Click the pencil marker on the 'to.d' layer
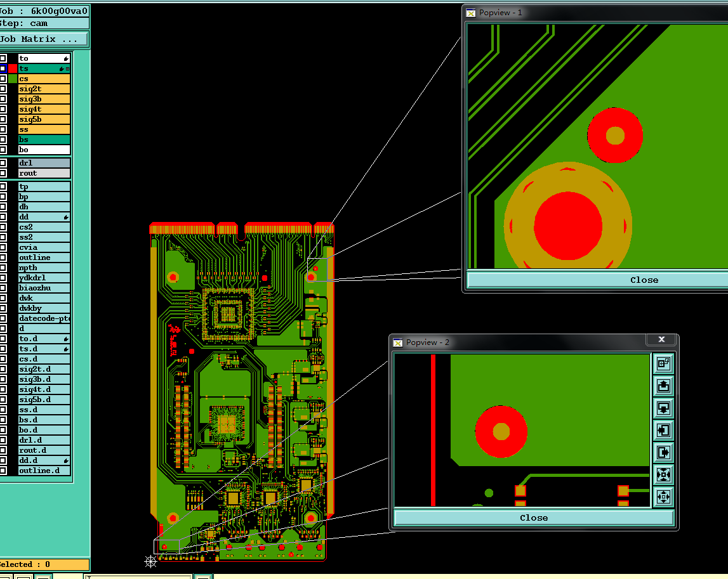Viewport: 728px width, 579px height. coord(66,339)
